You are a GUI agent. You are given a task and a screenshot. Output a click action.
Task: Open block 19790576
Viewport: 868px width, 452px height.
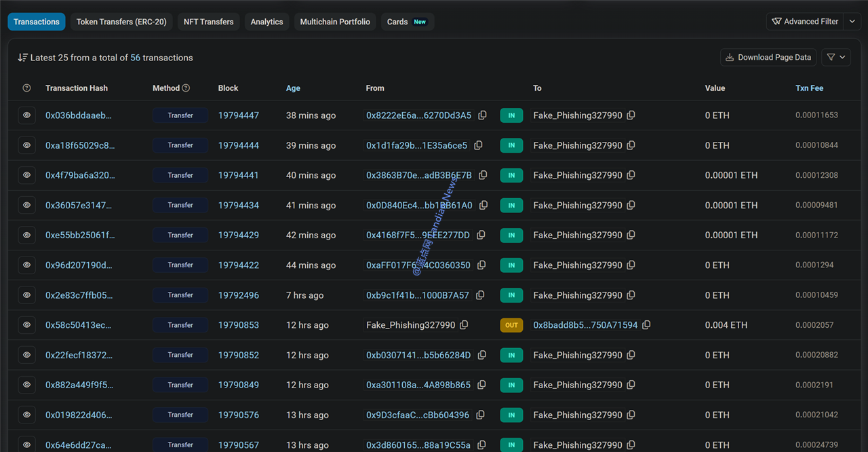(x=239, y=415)
